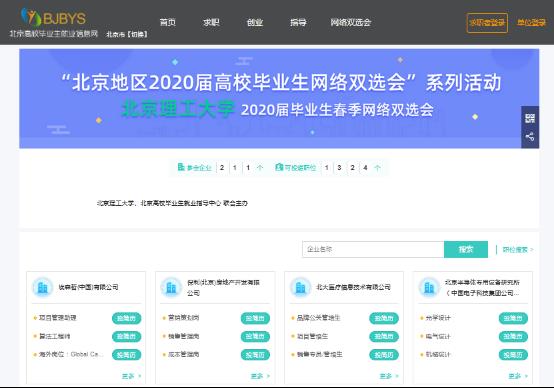Open 北京半导体专用设备研究所 company logo icon

429,287
